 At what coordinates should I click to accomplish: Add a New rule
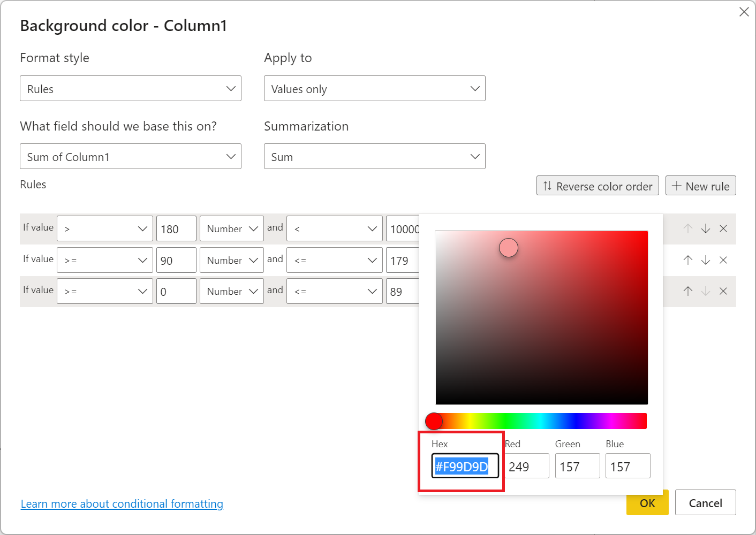click(x=701, y=186)
